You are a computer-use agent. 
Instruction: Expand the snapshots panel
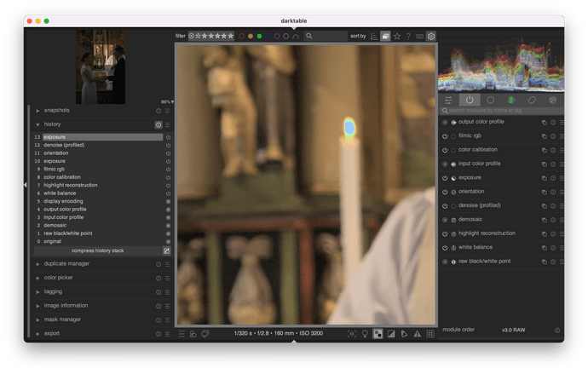[37, 111]
